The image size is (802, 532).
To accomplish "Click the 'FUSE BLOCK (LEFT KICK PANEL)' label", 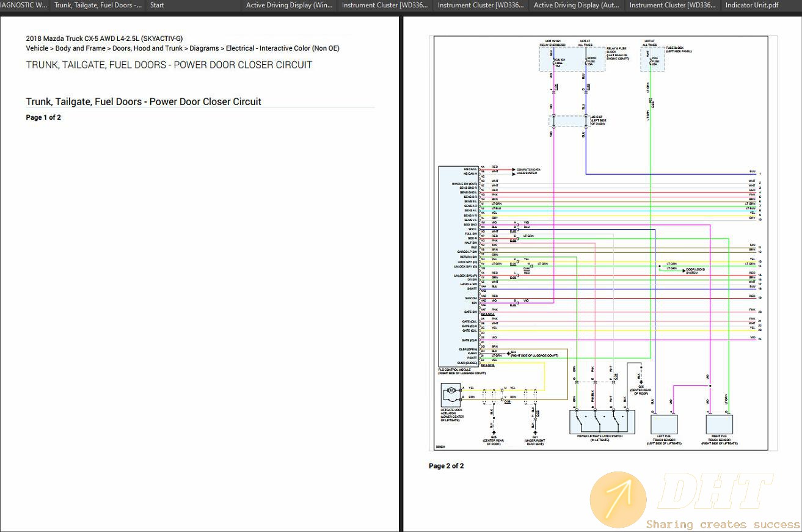I will [679, 49].
